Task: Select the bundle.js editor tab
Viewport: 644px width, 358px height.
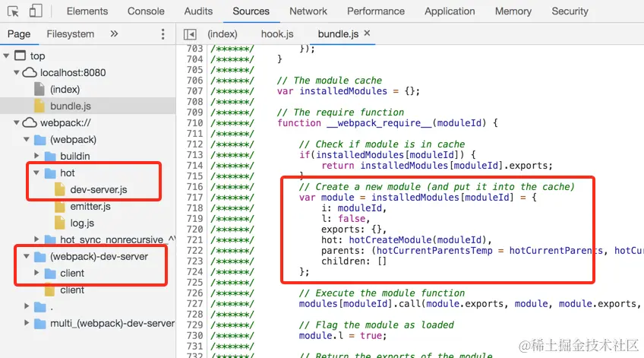Action: click(338, 34)
